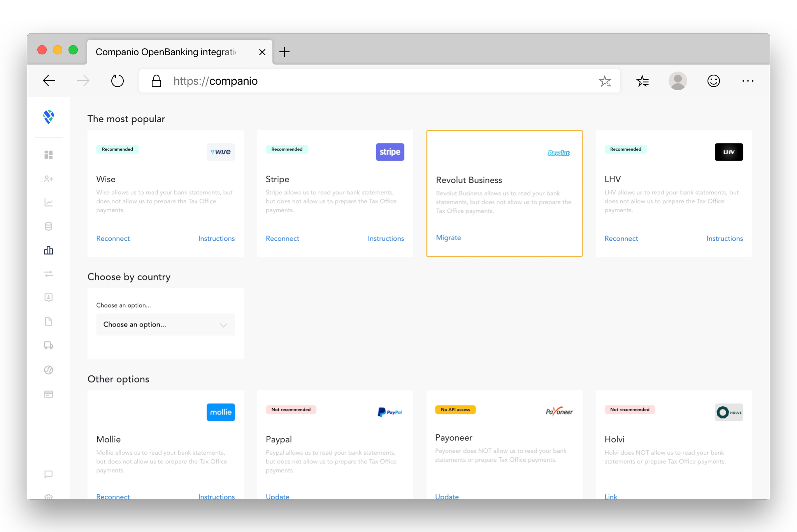The width and height of the screenshot is (797, 532).
Task: Click the database stack sidebar icon
Action: coord(48,226)
